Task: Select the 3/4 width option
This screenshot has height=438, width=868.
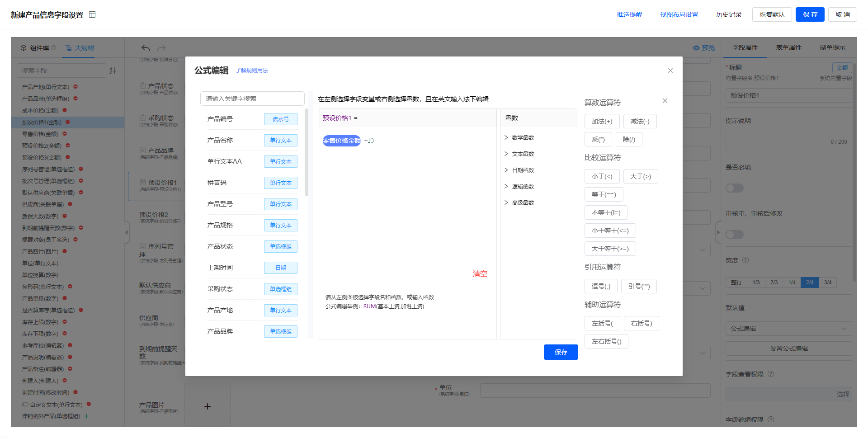Action: click(828, 283)
